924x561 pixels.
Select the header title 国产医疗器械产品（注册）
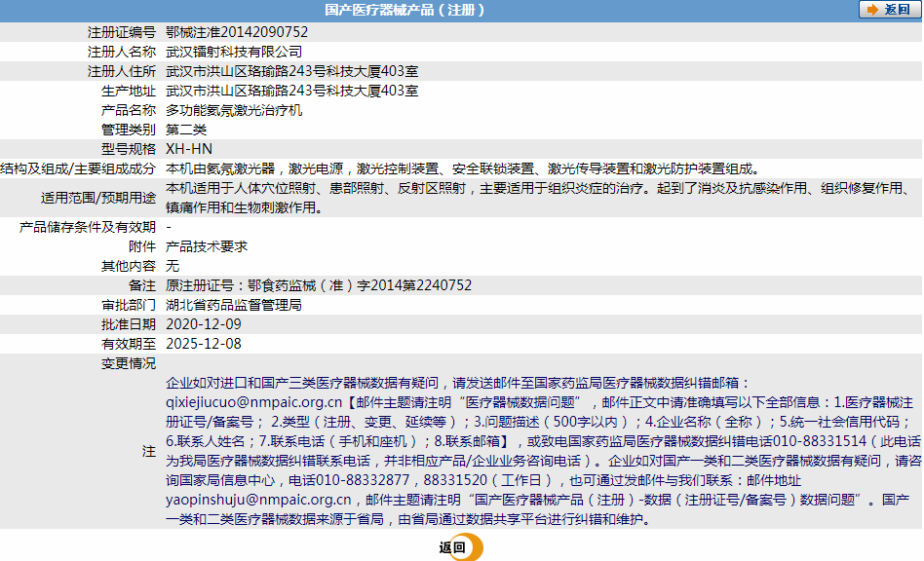[404, 10]
